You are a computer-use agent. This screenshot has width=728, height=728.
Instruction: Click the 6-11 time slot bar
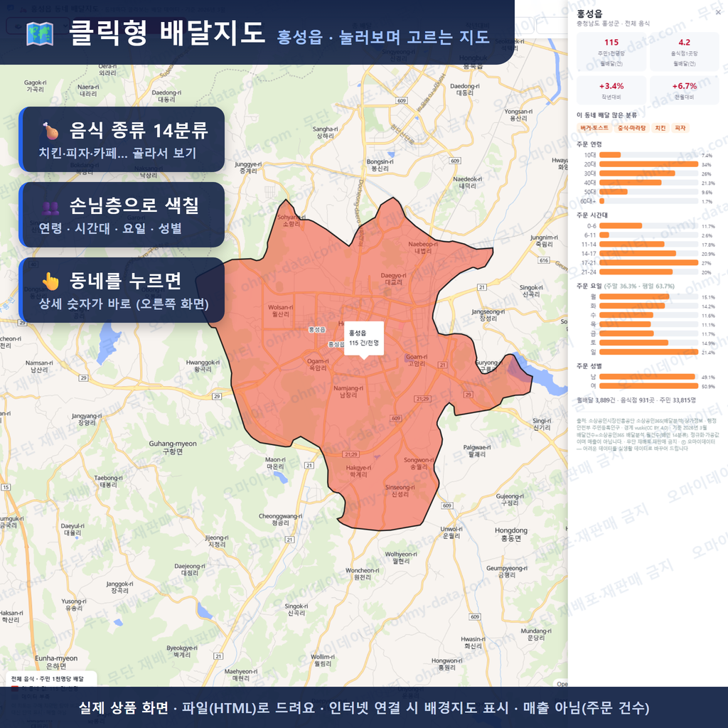(x=648, y=235)
